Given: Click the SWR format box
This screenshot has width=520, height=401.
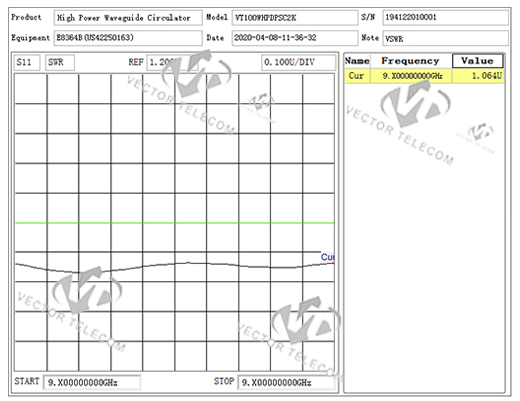Looking at the screenshot, I should point(60,63).
